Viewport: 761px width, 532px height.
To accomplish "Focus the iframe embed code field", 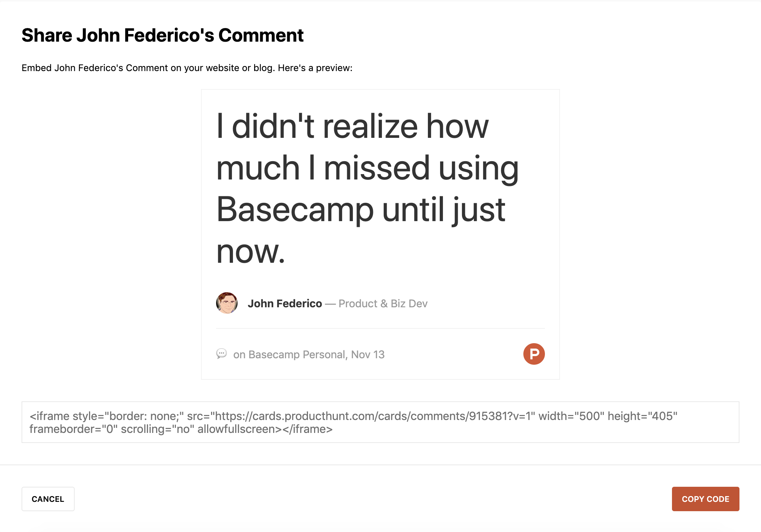I will point(380,422).
